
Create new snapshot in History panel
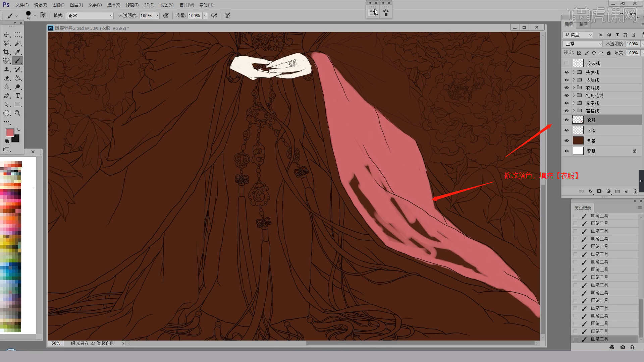pos(623,347)
